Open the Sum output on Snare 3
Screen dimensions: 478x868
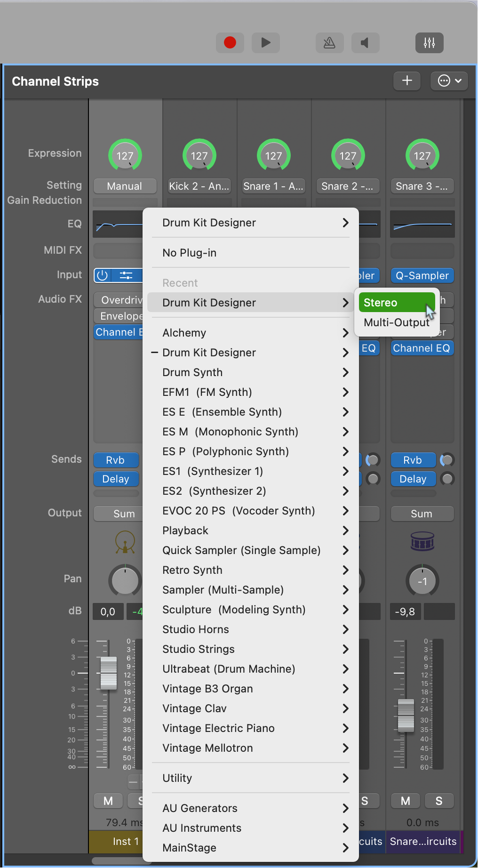[x=422, y=514]
